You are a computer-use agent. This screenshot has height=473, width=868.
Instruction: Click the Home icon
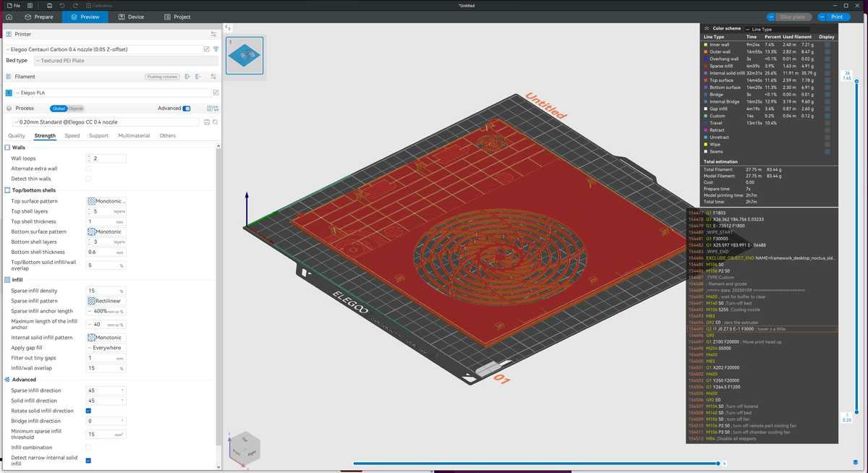(9, 16)
